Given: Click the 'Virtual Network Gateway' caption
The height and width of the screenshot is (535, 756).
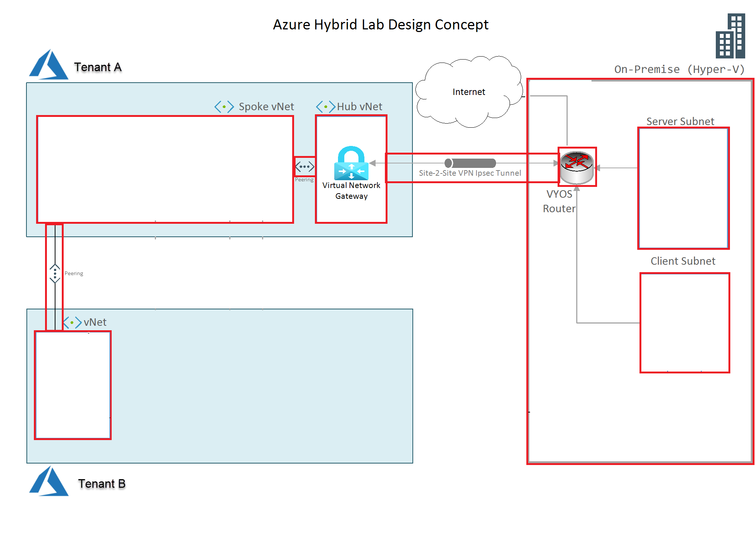Looking at the screenshot, I should coord(351,191).
